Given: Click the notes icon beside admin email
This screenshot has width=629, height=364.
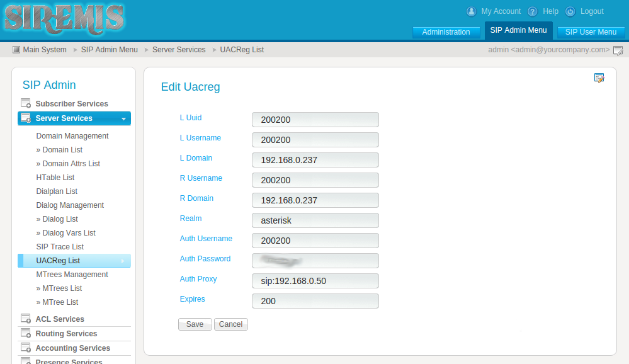Looking at the screenshot, I should (618, 50).
